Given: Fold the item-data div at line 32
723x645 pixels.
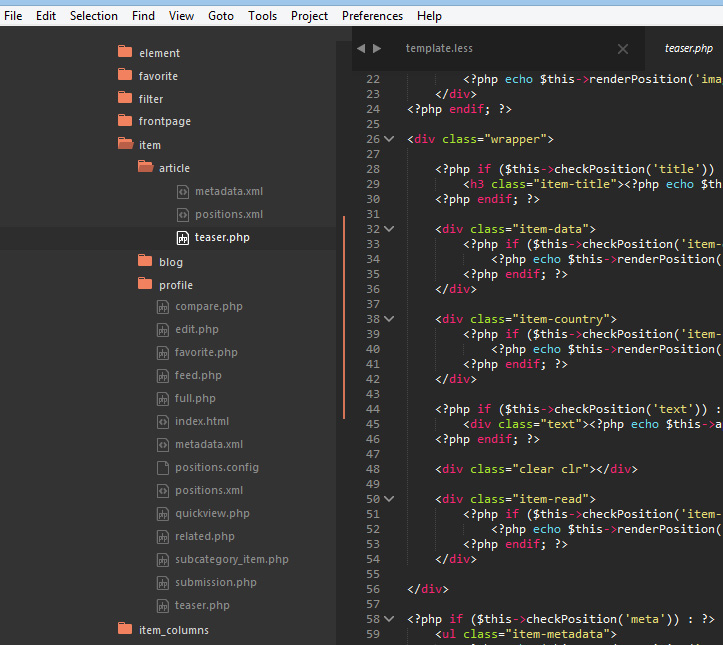Looking at the screenshot, I should [389, 229].
